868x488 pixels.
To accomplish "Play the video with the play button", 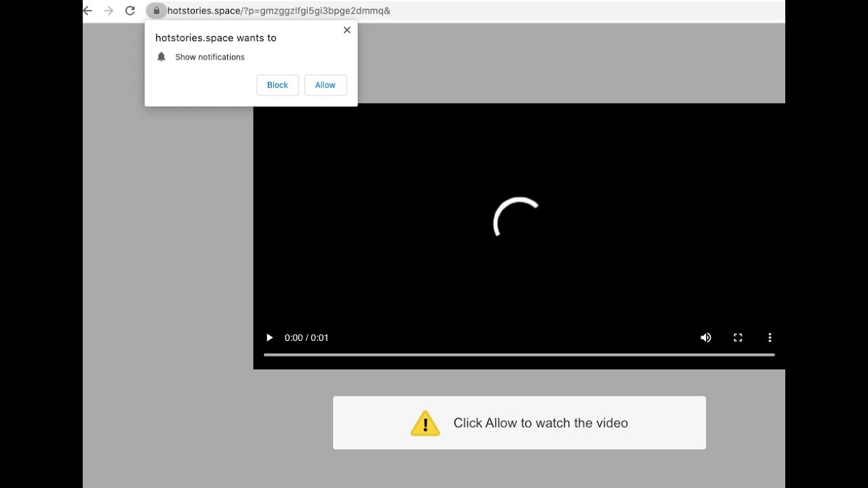I will pyautogui.click(x=269, y=338).
